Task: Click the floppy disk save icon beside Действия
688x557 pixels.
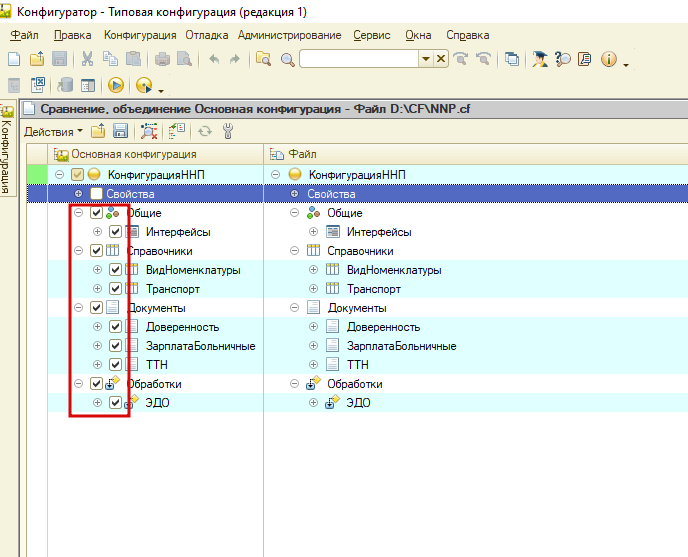Action: (120, 131)
